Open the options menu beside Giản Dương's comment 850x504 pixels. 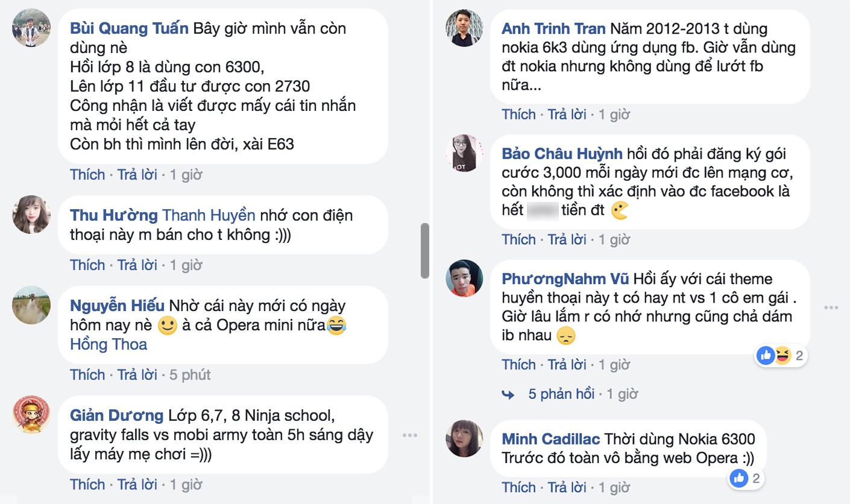click(x=410, y=435)
